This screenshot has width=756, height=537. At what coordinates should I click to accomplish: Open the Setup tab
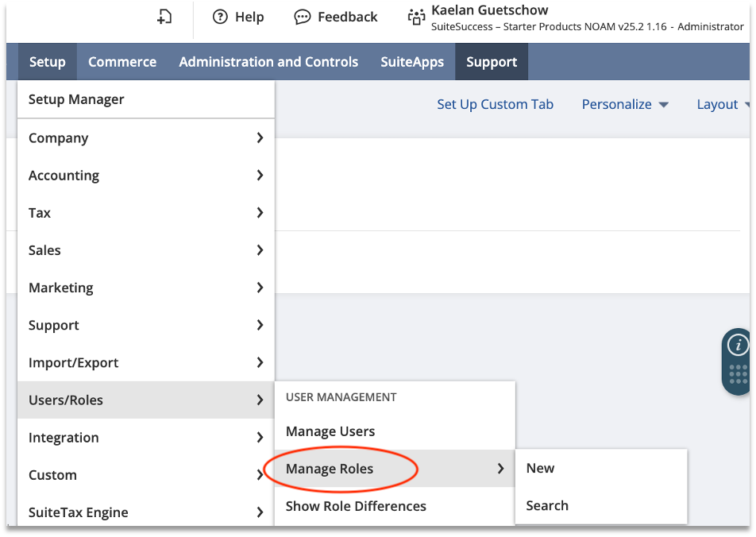coord(48,62)
